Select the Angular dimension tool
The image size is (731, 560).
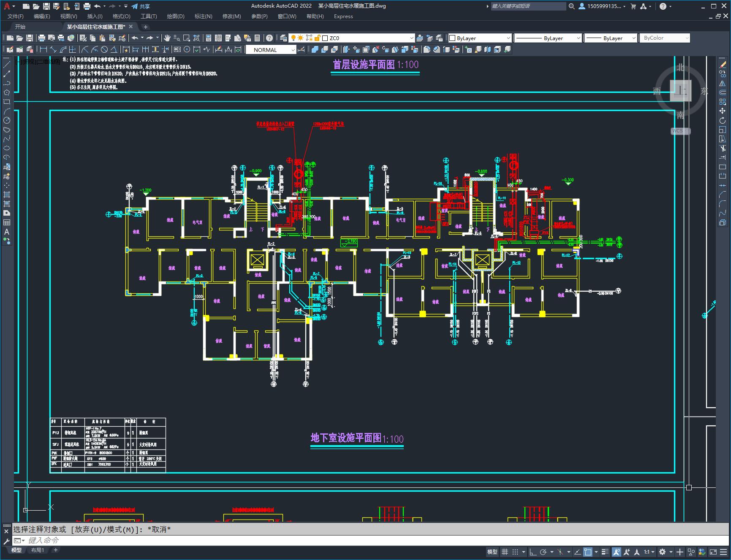tap(114, 49)
